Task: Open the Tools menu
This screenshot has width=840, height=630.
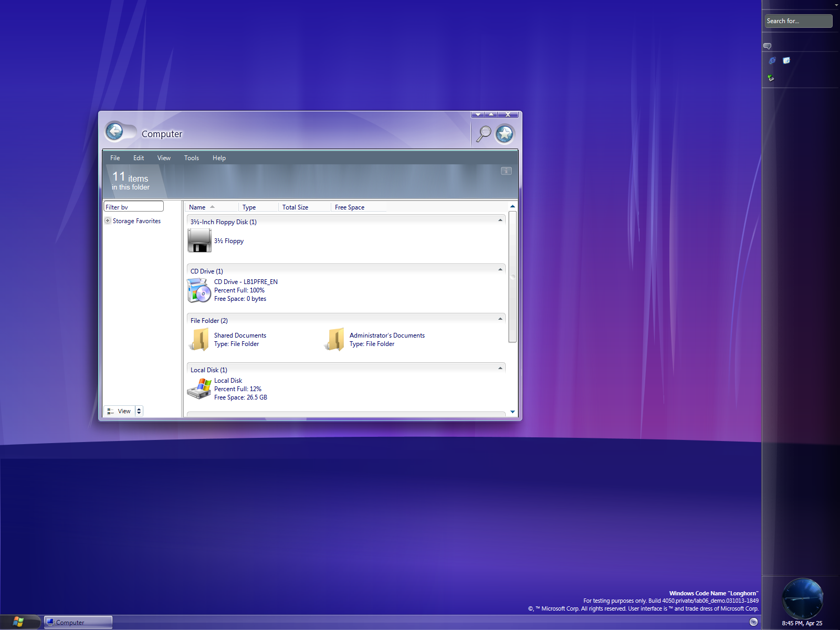Action: 192,158
